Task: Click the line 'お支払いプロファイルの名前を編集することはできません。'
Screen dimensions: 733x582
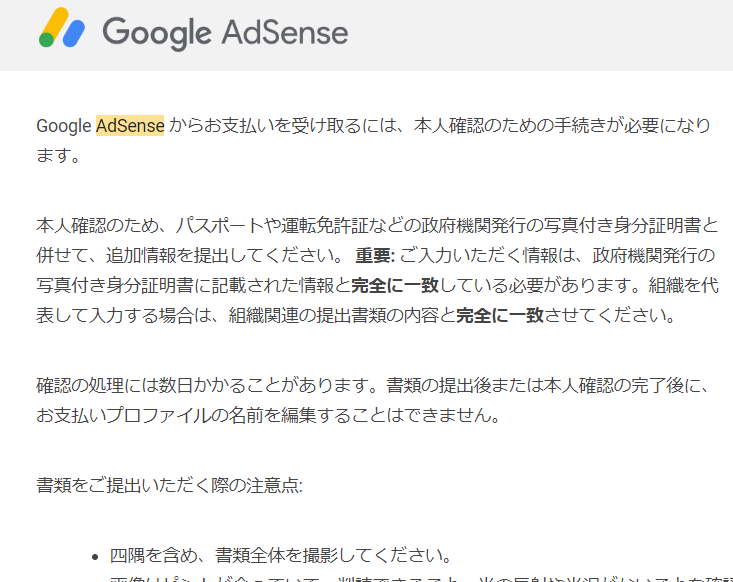Action: coord(269,415)
